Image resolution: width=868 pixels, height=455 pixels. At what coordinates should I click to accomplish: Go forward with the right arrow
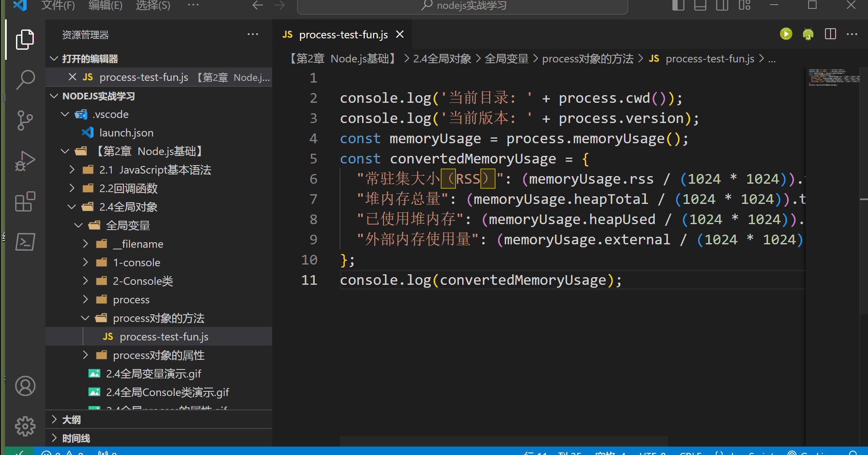pyautogui.click(x=279, y=5)
